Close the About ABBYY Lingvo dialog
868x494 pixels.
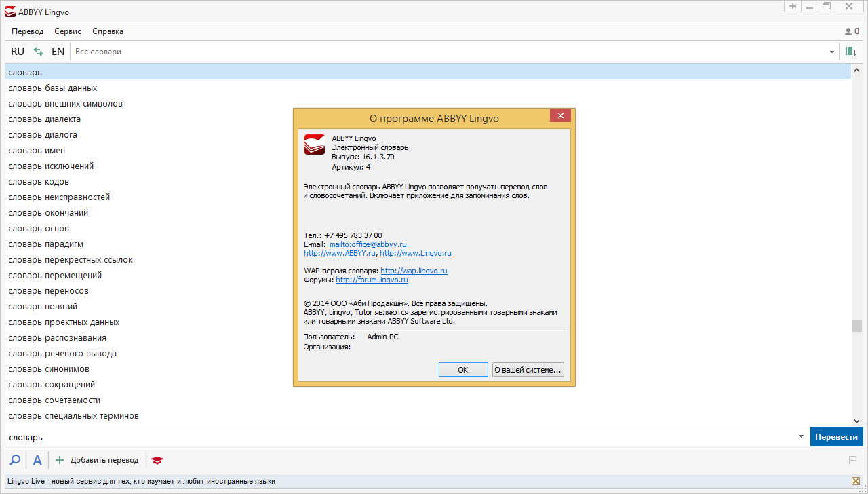(560, 116)
